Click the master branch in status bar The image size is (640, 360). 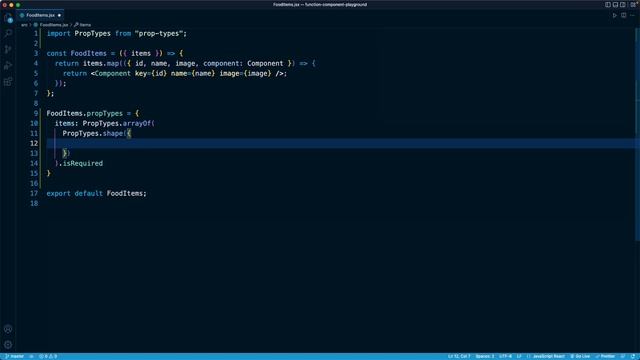[15, 356]
